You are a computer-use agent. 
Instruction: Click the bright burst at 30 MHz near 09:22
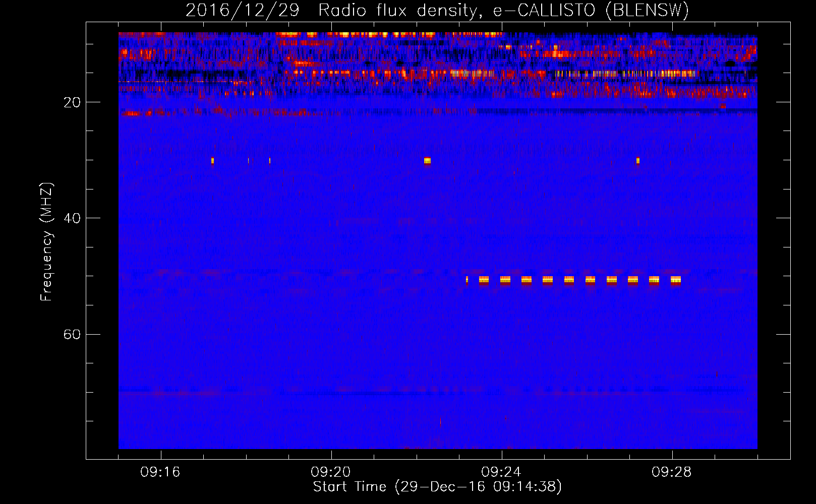427,161
